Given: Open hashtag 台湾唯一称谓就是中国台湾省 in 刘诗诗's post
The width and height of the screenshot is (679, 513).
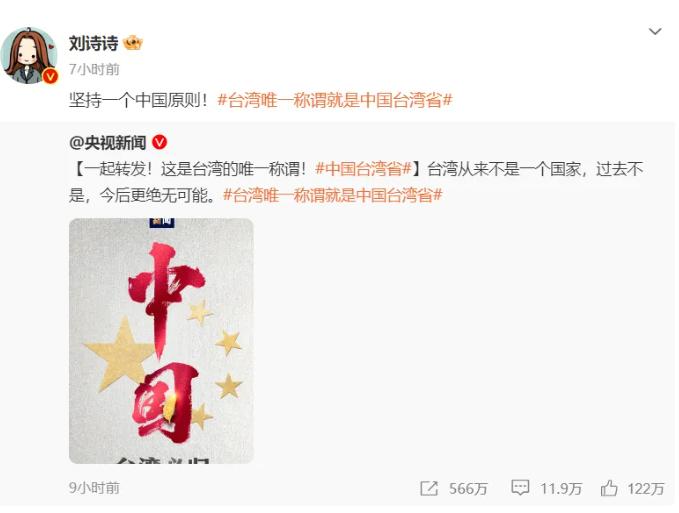Looking at the screenshot, I should coord(335,100).
